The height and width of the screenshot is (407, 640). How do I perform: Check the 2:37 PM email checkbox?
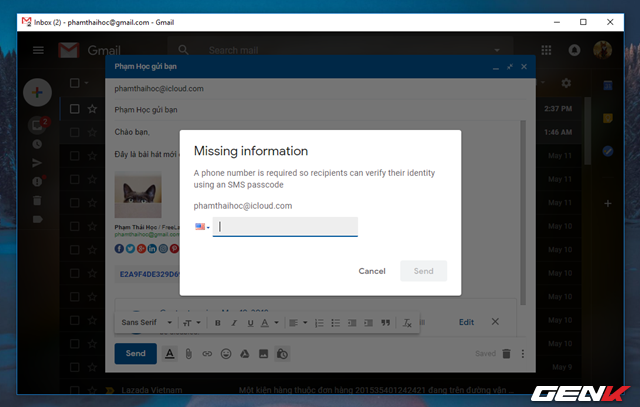pyautogui.click(x=74, y=109)
